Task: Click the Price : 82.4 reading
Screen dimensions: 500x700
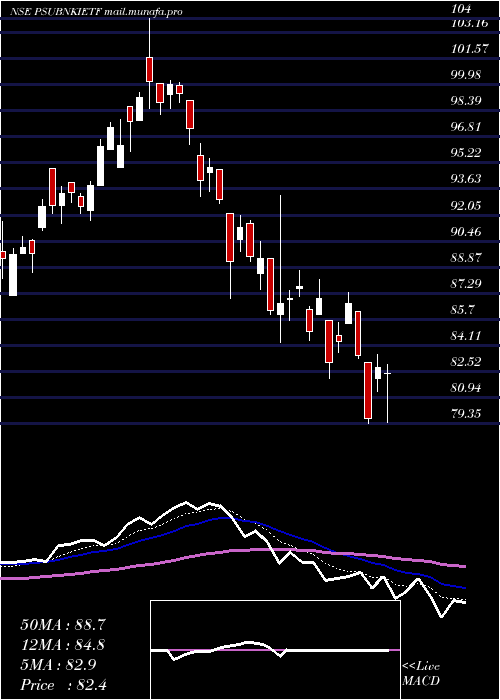Action: 63,685
